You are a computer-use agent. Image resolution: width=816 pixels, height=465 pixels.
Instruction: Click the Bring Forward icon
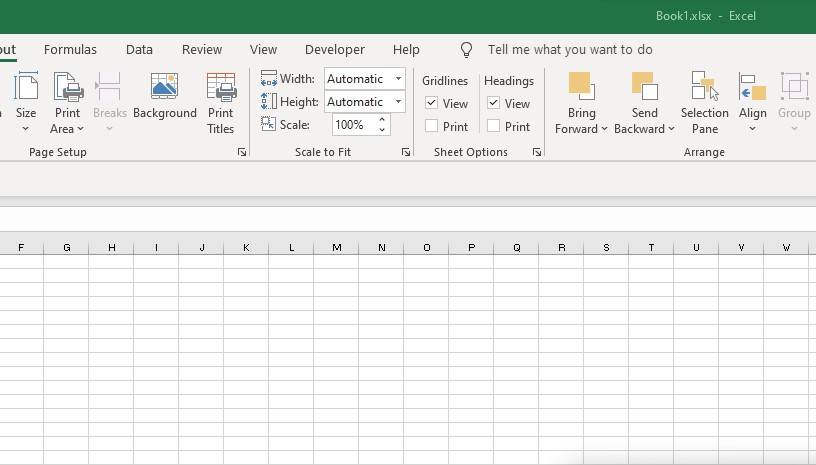click(581, 87)
